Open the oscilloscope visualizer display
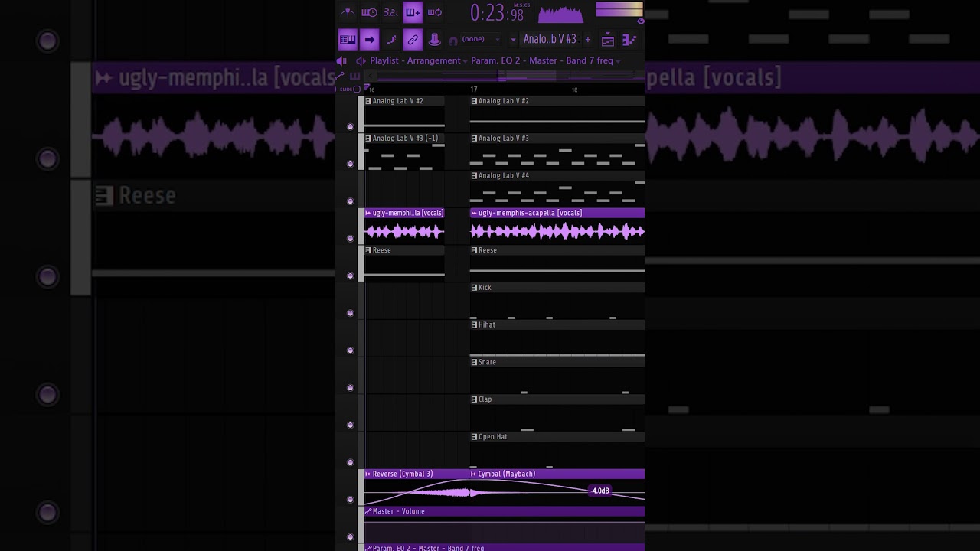The height and width of the screenshot is (551, 980). tap(560, 13)
